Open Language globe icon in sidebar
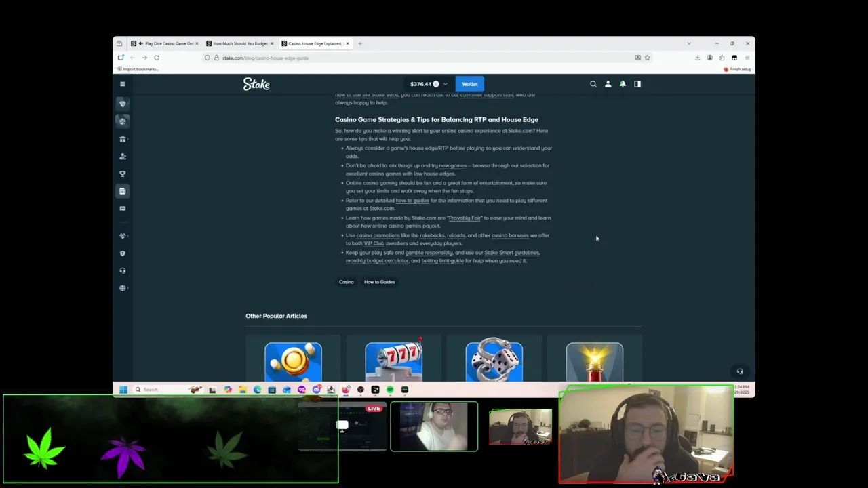Screen dimensions: 868x488 pos(123,288)
